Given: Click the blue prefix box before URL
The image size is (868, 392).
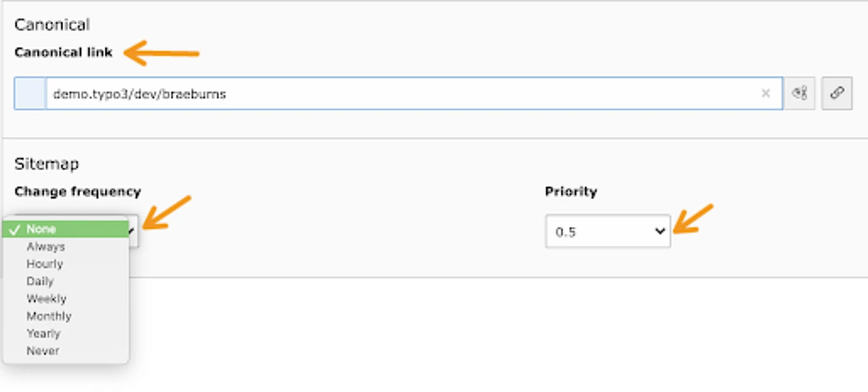Looking at the screenshot, I should tap(30, 93).
